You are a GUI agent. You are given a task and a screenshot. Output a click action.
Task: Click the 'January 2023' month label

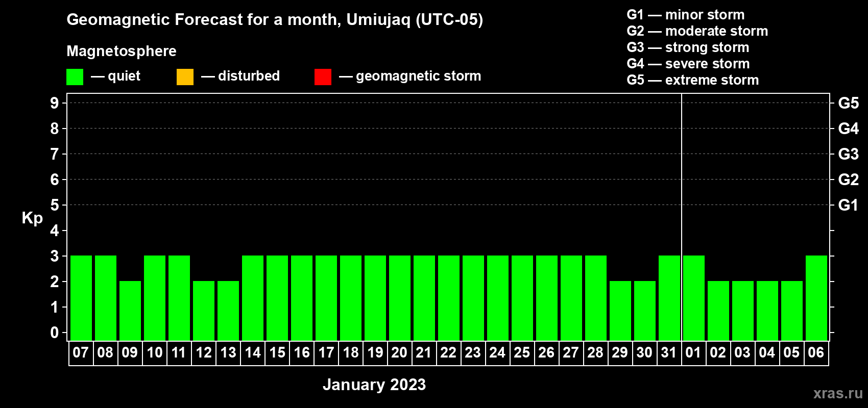tap(374, 385)
